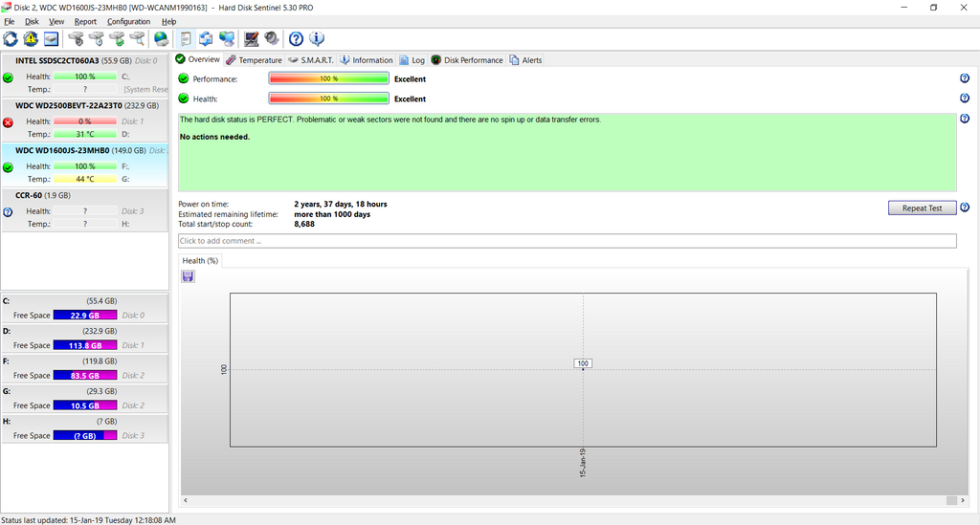Click the refresh icon with yellow warning sign
The width and height of the screenshot is (980, 525).
pos(31,38)
